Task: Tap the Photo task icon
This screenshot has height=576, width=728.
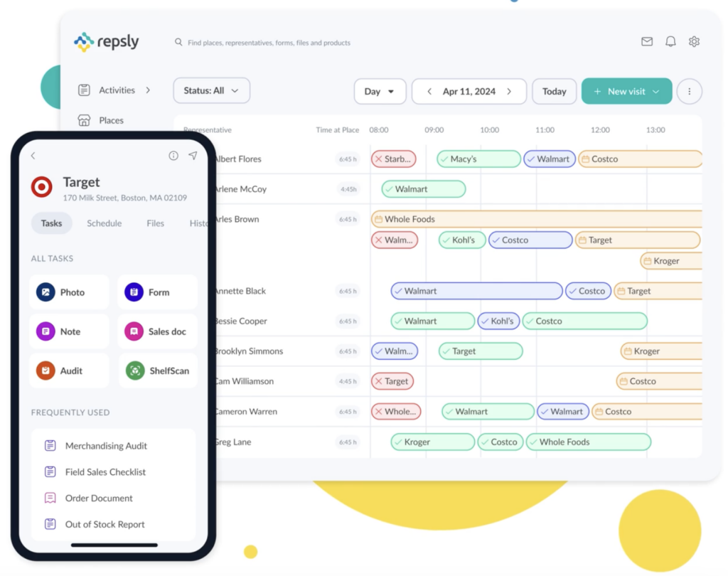Action: 46,292
